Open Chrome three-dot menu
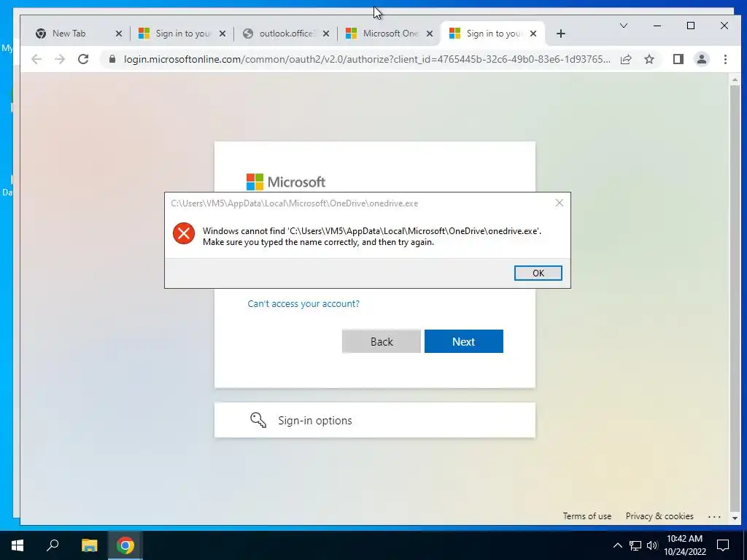The height and width of the screenshot is (560, 747). click(725, 59)
